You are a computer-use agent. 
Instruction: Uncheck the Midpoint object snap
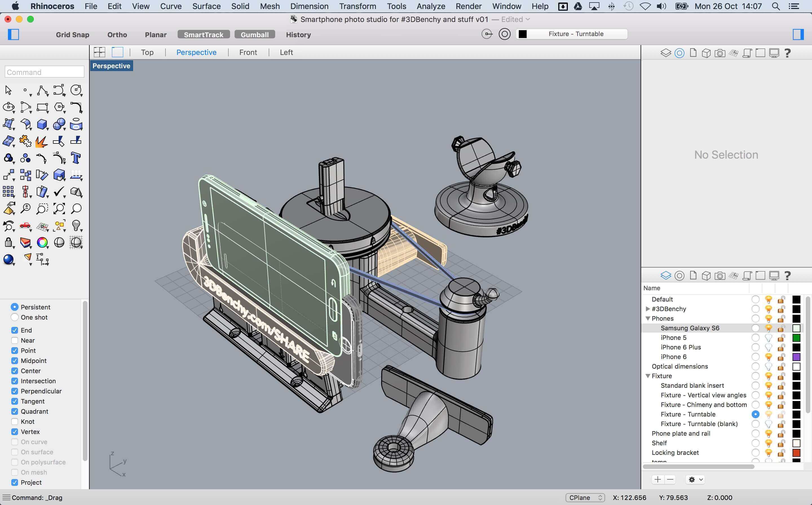pos(14,361)
